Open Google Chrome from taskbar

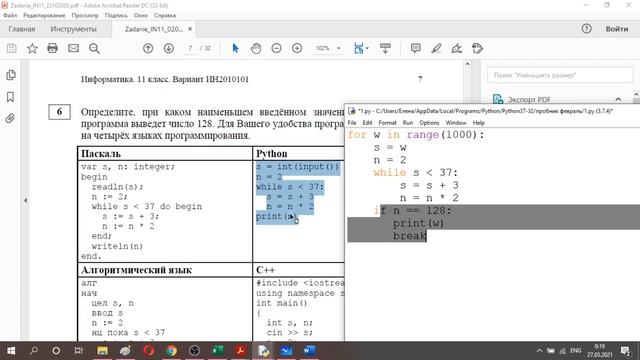(x=171, y=351)
